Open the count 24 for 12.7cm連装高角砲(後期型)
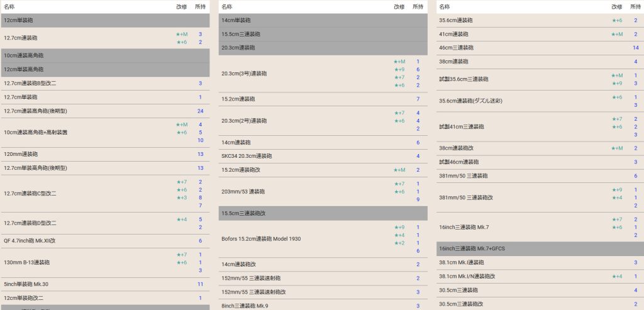The width and height of the screenshot is (644, 310). (x=200, y=111)
